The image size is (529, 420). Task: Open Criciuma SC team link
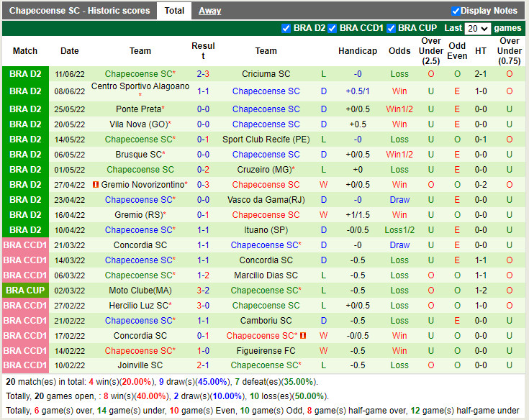(266, 74)
